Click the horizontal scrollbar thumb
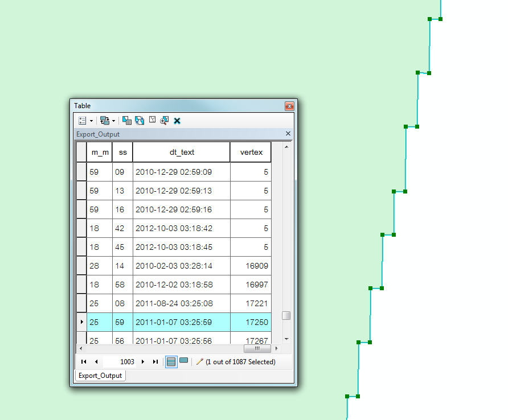This screenshot has width=508, height=420. (x=257, y=348)
